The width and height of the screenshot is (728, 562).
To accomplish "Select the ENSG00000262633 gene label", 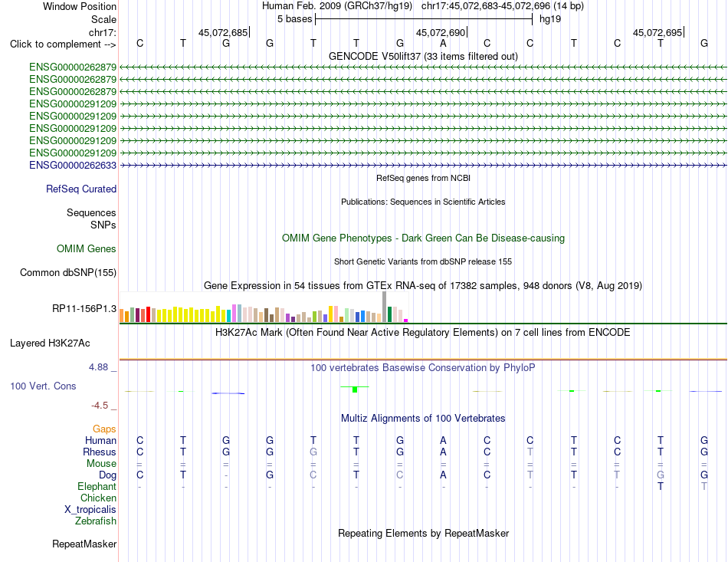I will point(73,166).
